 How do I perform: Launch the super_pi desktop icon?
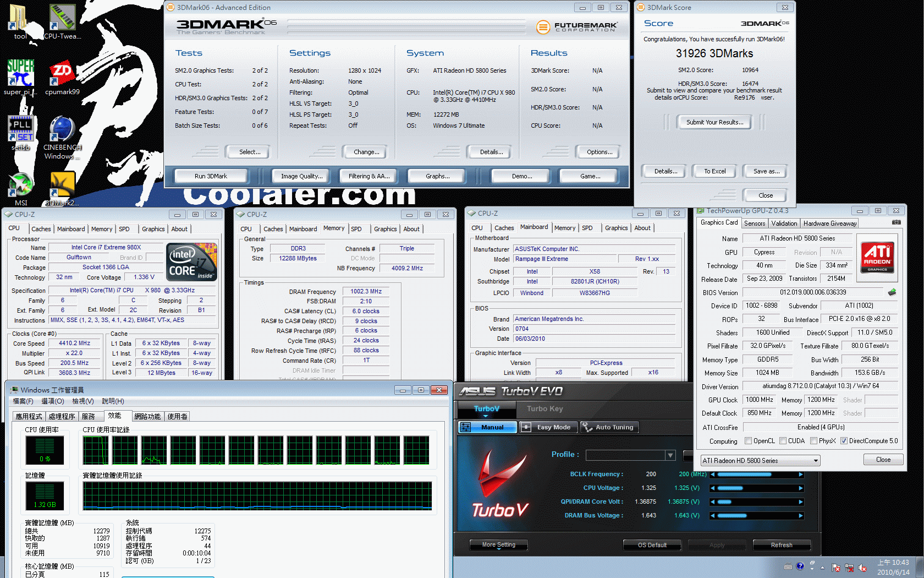(20, 77)
